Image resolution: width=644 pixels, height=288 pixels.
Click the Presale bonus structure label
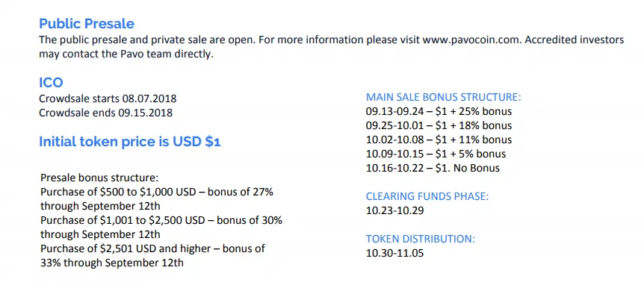[x=99, y=178]
